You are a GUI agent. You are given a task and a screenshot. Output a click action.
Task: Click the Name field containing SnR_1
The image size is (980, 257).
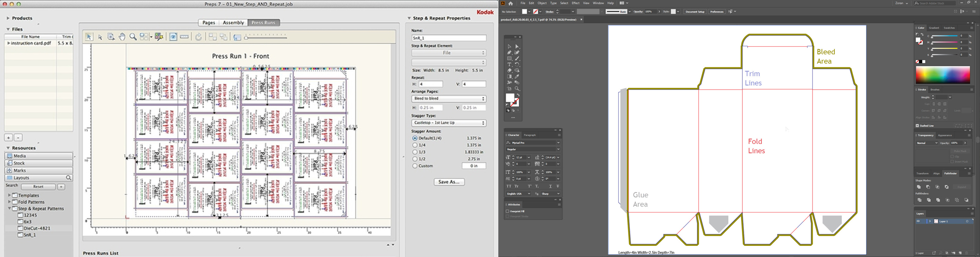click(449, 38)
